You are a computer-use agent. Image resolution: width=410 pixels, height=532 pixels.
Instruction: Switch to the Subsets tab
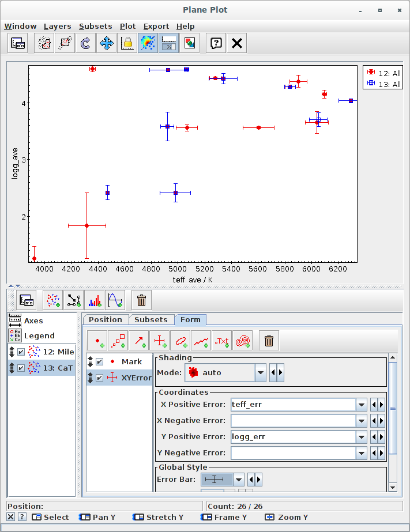click(x=151, y=320)
